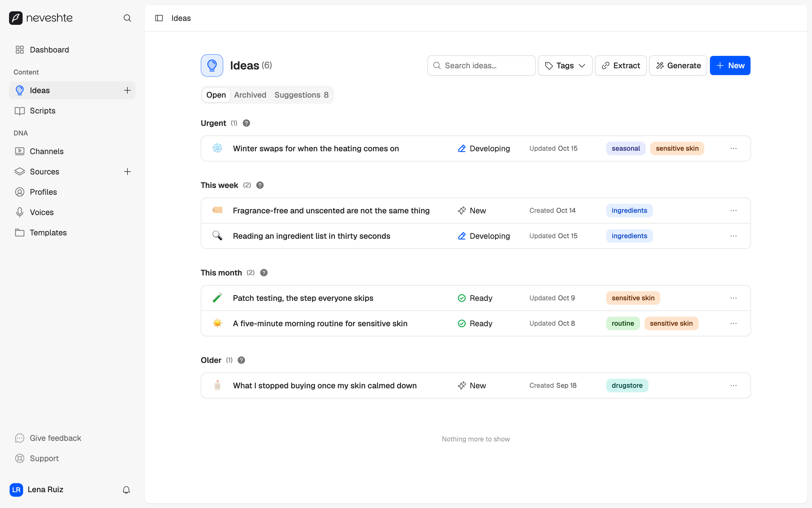
Task: Open the more menu for Patch testing idea
Action: (734, 298)
